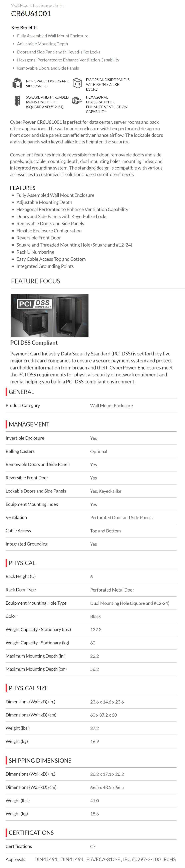
Task: Click the FEATURE FOCUS heading
Action: point(35,281)
